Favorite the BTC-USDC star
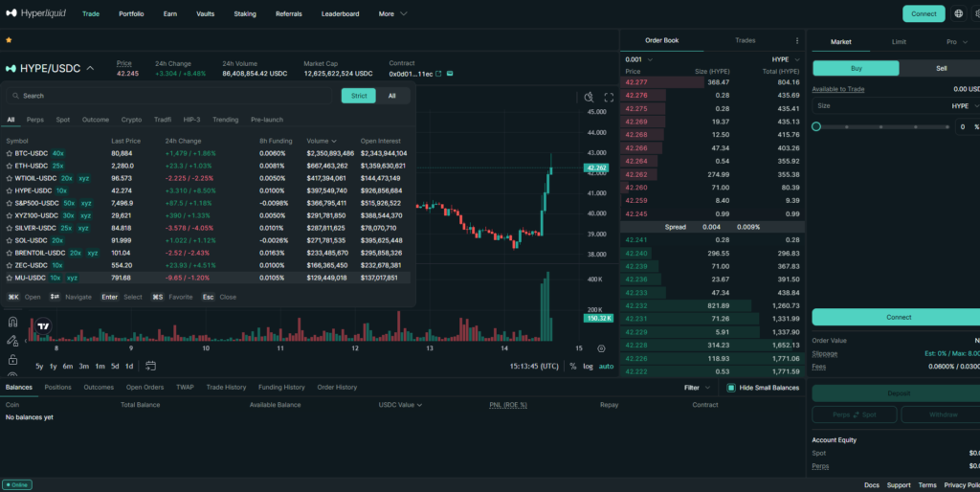Image resolution: width=980 pixels, height=492 pixels. point(10,153)
